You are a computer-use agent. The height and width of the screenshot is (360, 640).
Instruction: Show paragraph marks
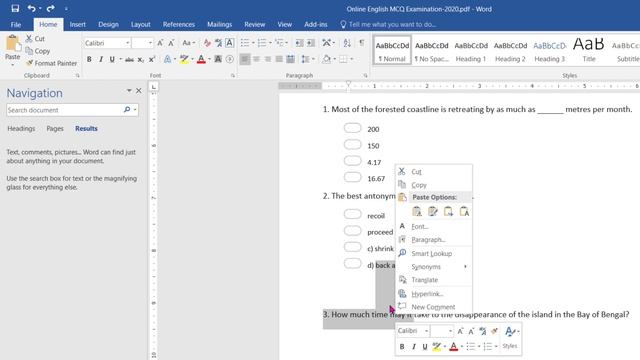362,43
